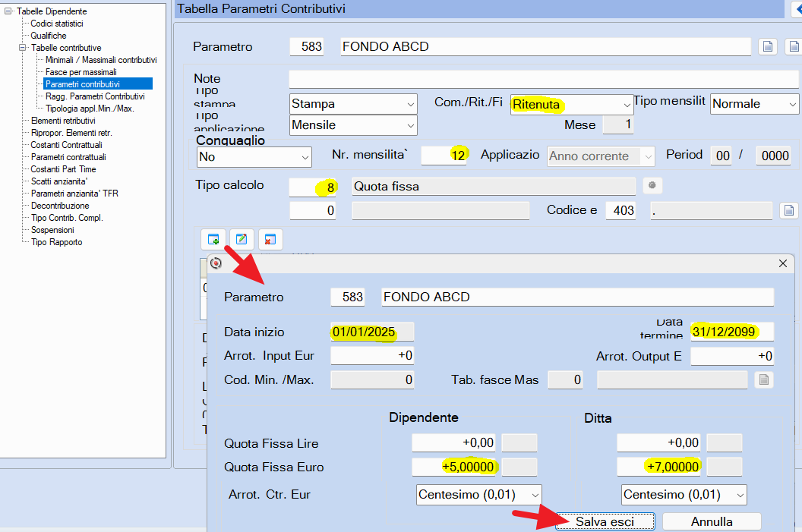Image resolution: width=802 pixels, height=532 pixels.
Task: Click the Tipo calcolo code field with 8
Action: 312,187
